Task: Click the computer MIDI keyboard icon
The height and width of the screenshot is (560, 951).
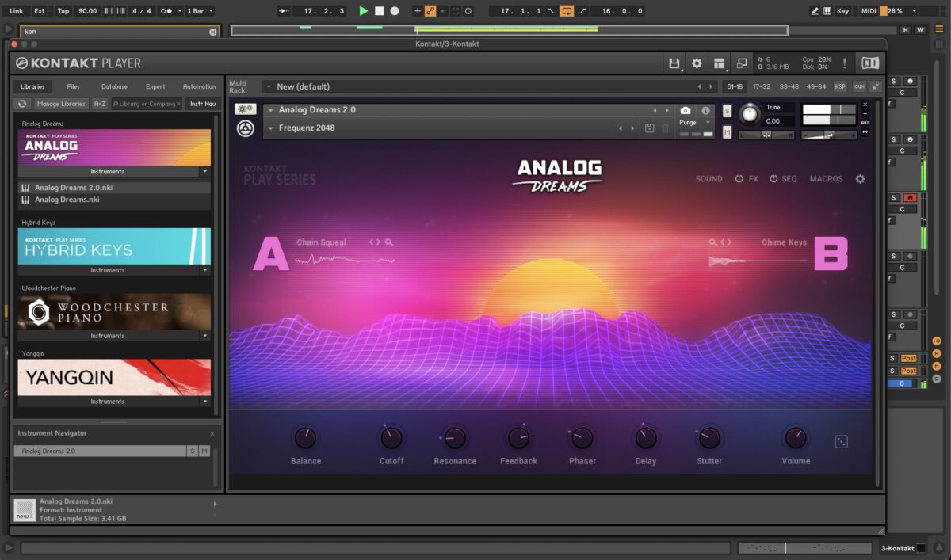Action: click(x=827, y=11)
